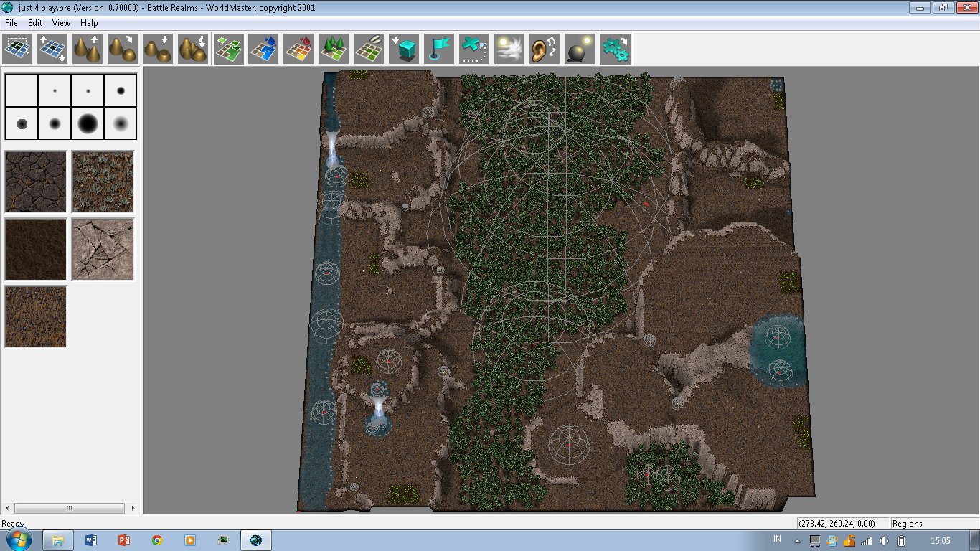980x551 pixels.
Task: Choose the black sphere lighting tool
Action: 580,50
